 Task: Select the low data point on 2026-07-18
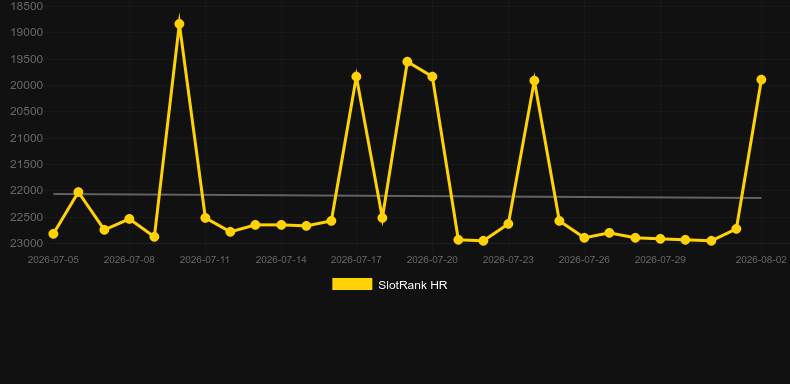click(382, 218)
